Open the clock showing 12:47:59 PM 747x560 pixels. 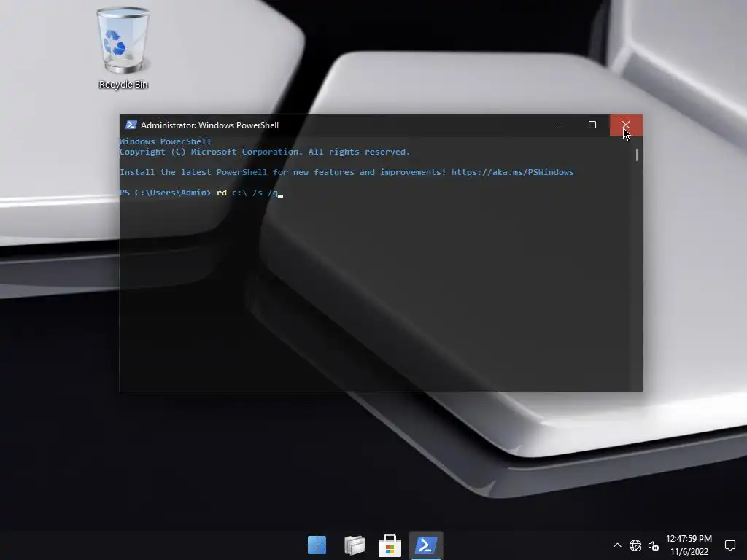(x=689, y=539)
